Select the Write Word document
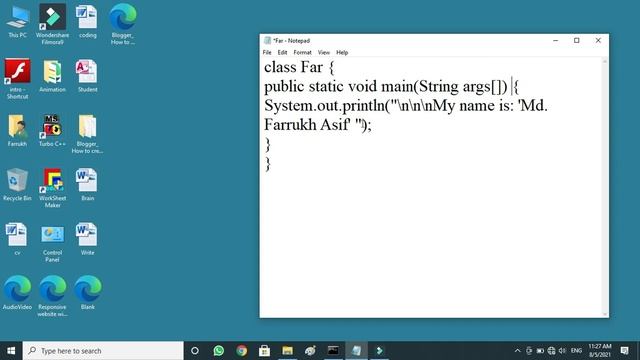The height and width of the screenshot is (360, 640). (x=87, y=239)
